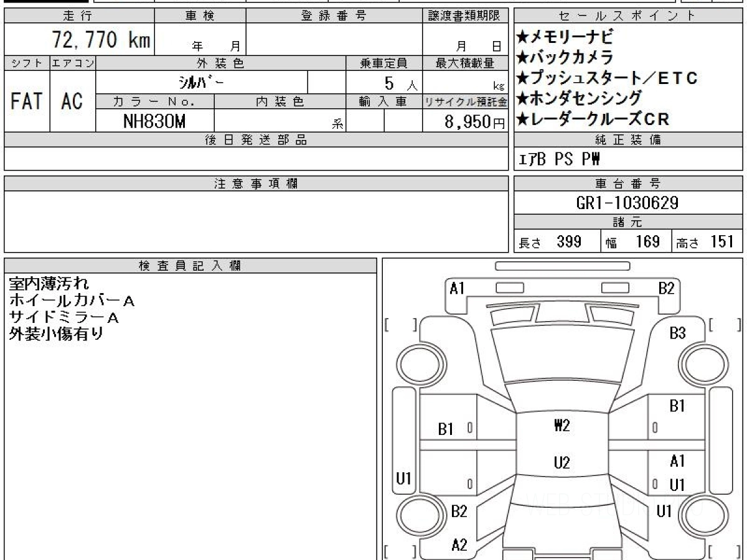
Task: Click the 純正装備 header
Action: (x=628, y=140)
